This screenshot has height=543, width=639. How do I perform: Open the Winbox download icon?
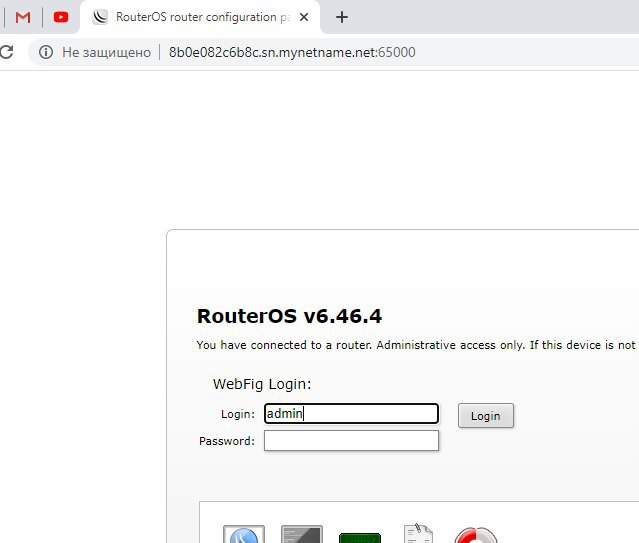tap(244, 534)
